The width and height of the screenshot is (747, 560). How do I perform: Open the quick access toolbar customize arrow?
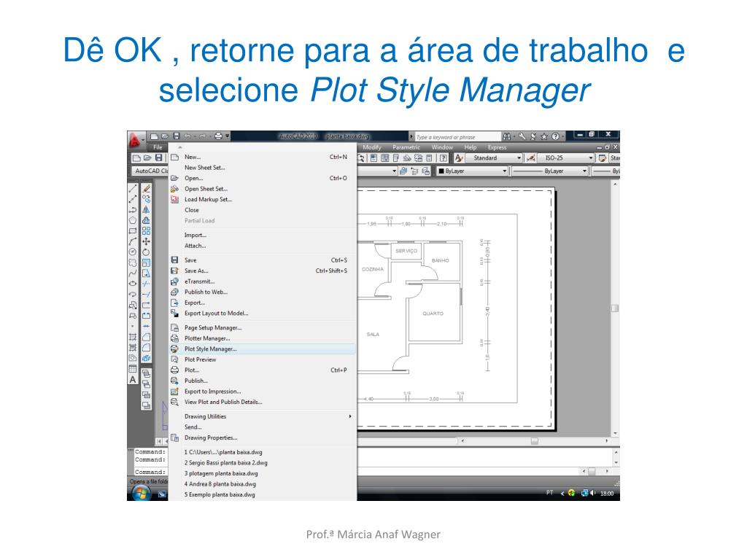pyautogui.click(x=228, y=136)
